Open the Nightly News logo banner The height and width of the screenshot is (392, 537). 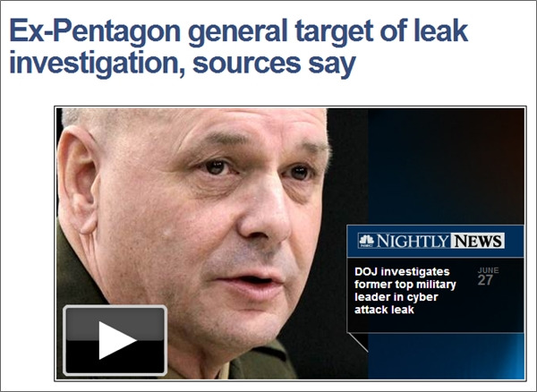pyautogui.click(x=431, y=241)
